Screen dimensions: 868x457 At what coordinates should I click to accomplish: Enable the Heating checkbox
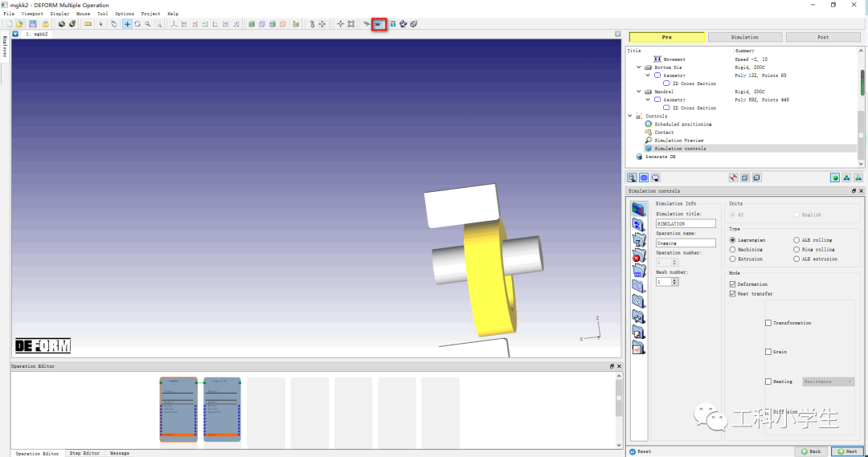click(768, 382)
